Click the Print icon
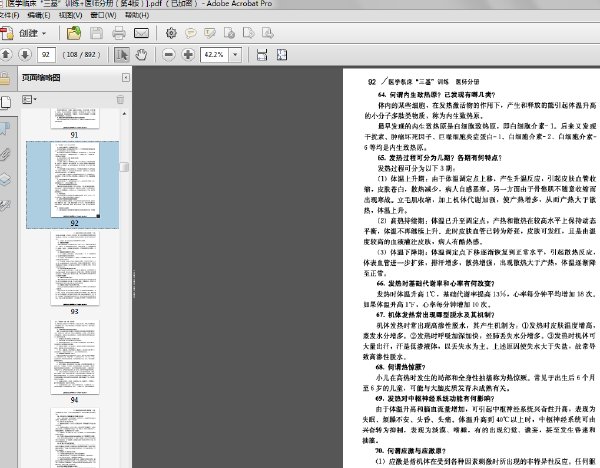600x468 pixels. pyautogui.click(x=119, y=33)
